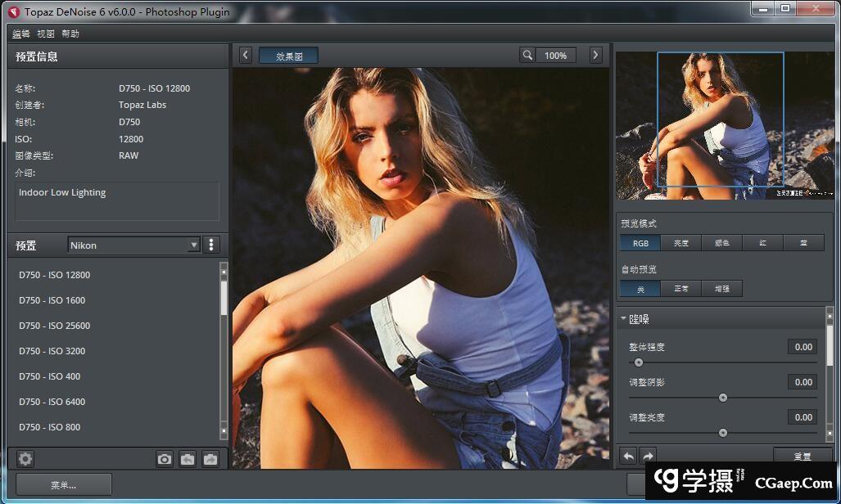
Task: Click the import preset icon
Action: (188, 459)
